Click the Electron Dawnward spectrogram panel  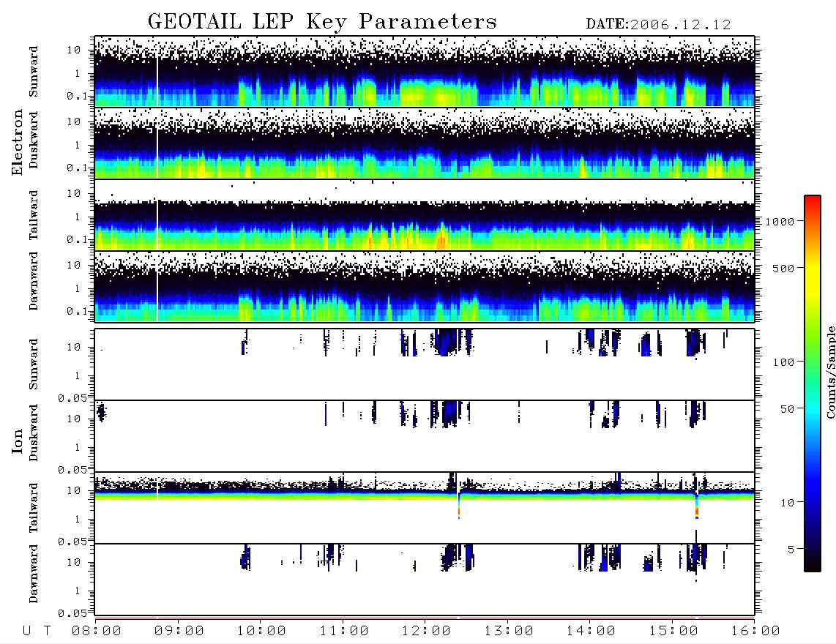[425, 287]
